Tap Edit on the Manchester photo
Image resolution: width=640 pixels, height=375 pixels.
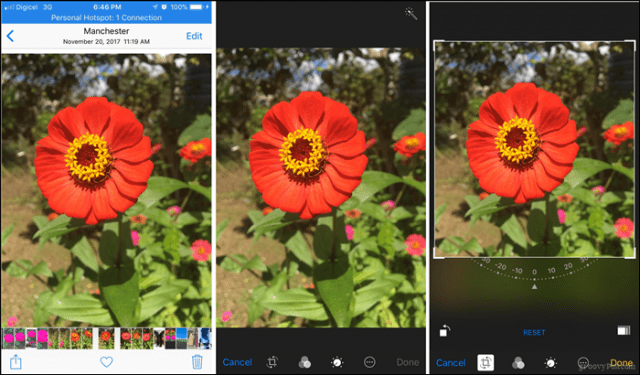tap(194, 36)
